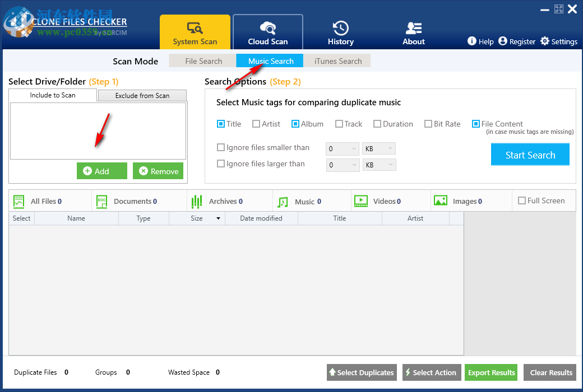Click the Export Results button
The height and width of the screenshot is (392, 583).
[x=491, y=372]
